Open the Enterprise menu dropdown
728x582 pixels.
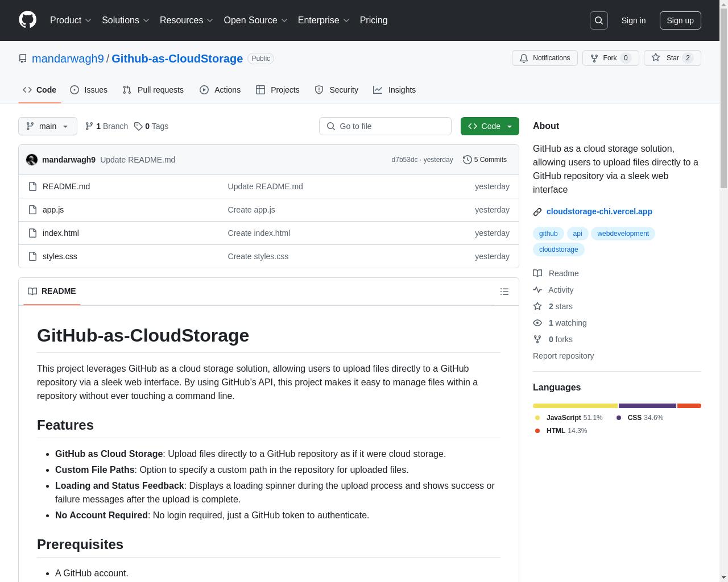coord(324,20)
